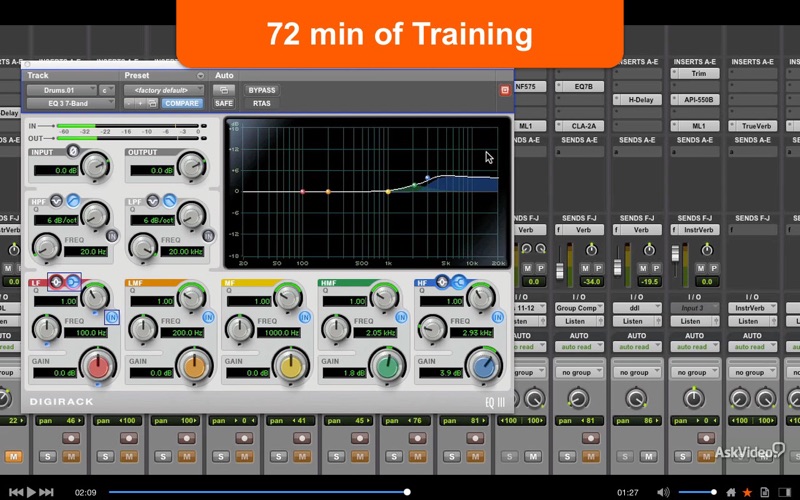Click the BYPASS button

[262, 90]
